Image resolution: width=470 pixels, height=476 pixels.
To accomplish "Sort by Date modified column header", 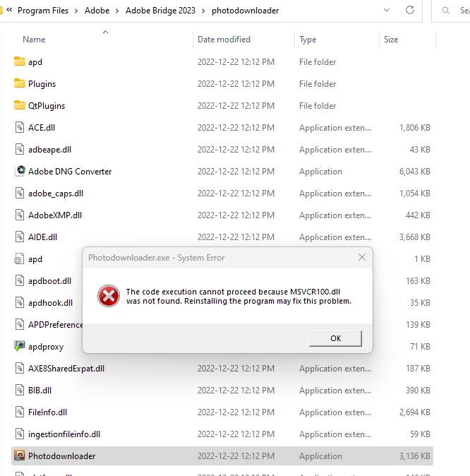I will coord(224,40).
